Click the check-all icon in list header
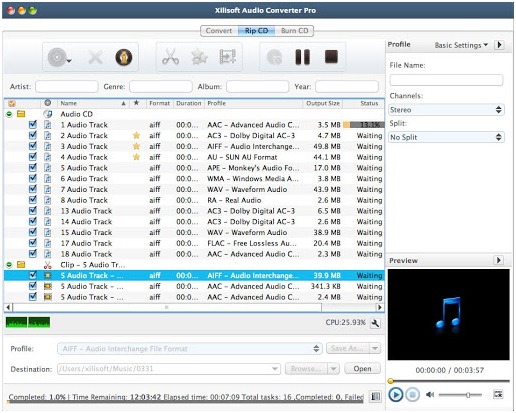Image resolution: width=516 pixels, height=413 pixels. pyautogui.click(x=12, y=103)
